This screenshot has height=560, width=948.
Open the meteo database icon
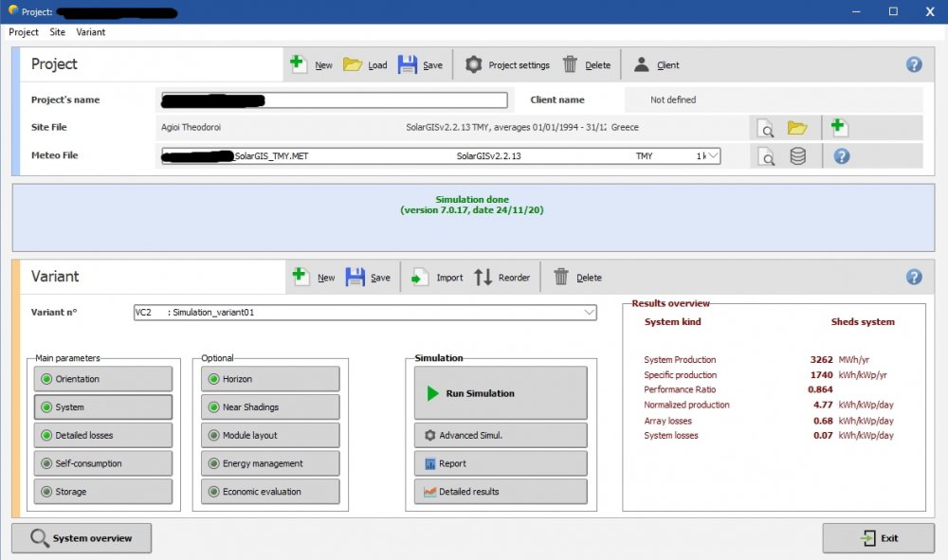point(798,156)
